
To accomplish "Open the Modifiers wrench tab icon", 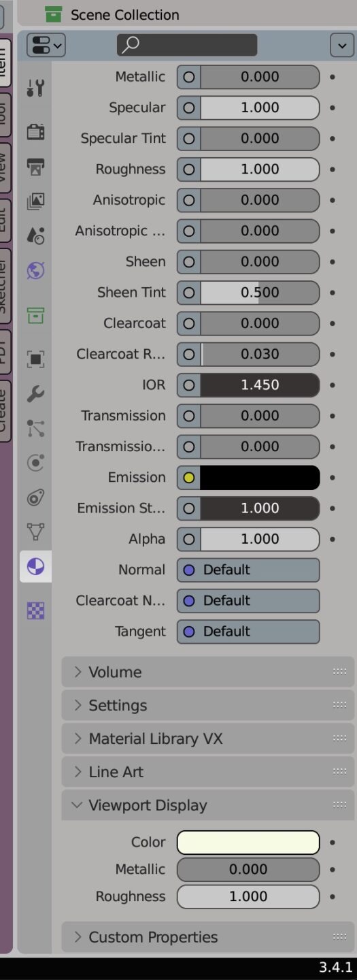I will [35, 393].
